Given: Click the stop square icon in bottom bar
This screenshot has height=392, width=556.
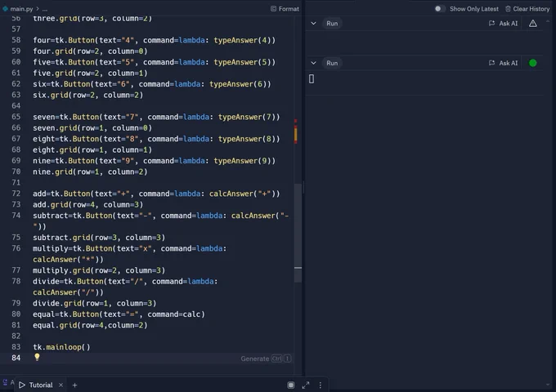Looking at the screenshot, I should (291, 385).
